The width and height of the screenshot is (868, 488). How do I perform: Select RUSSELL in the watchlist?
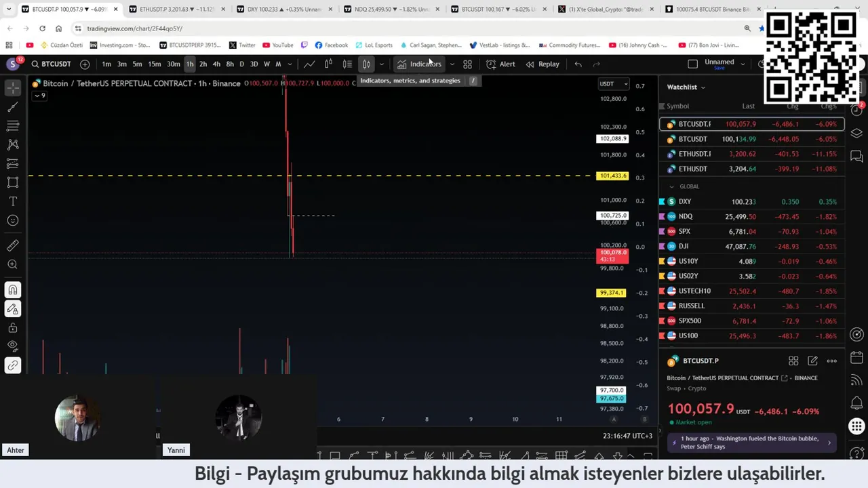(751, 306)
